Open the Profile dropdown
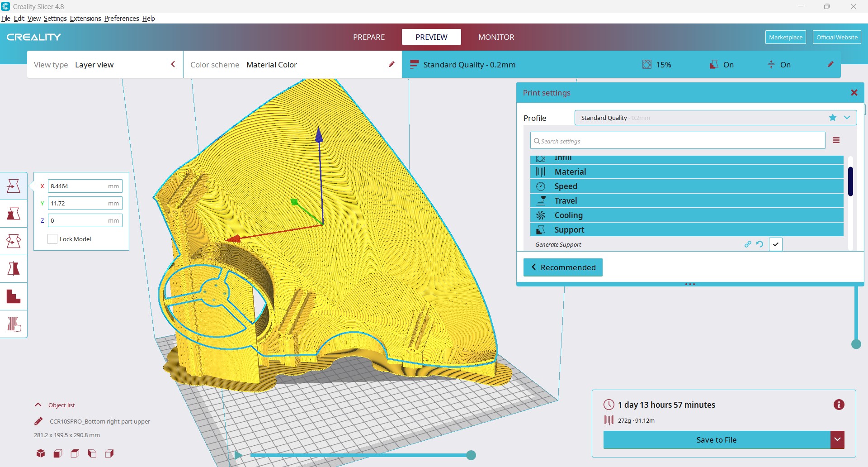This screenshot has height=467, width=868. coord(716,118)
